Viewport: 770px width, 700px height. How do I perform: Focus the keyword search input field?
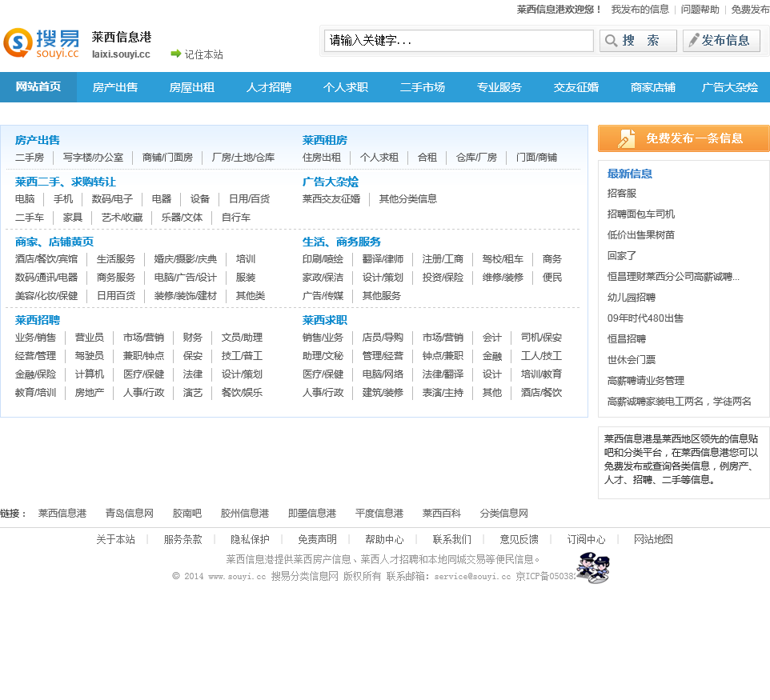pyautogui.click(x=459, y=41)
